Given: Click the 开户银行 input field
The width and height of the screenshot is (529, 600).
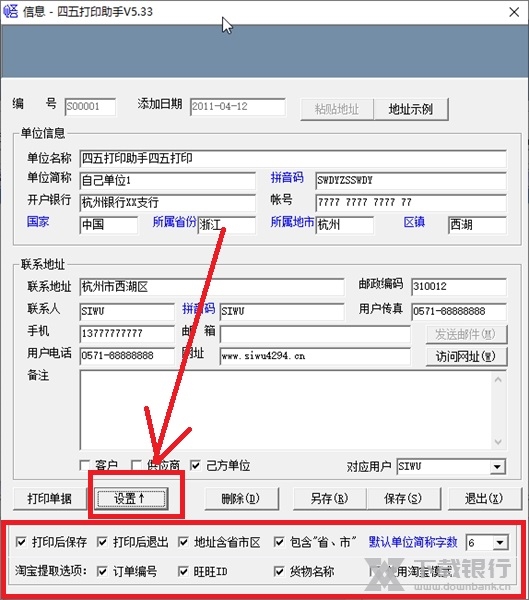Looking at the screenshot, I should pyautogui.click(x=168, y=202).
